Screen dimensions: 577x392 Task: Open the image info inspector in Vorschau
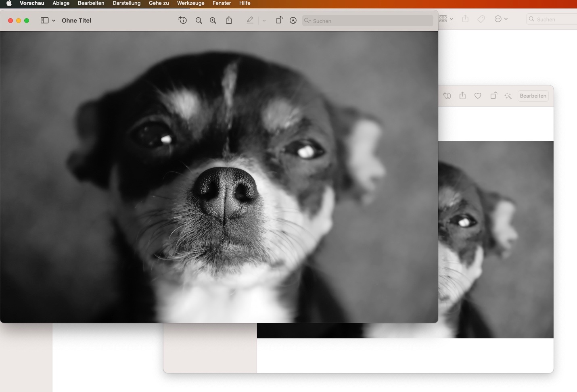click(183, 20)
